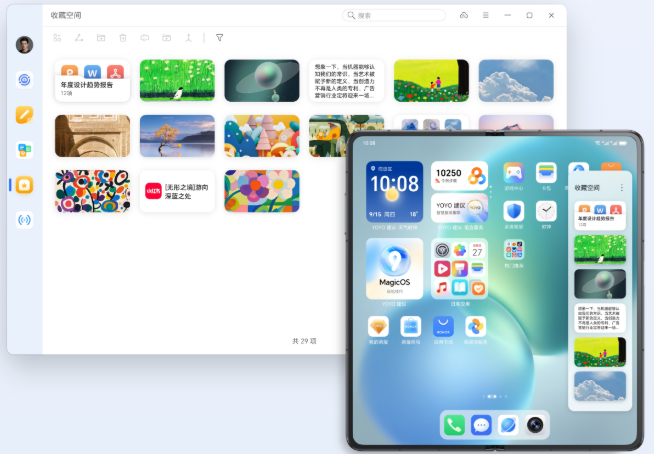Open yellow meadow thumbnail in phone side panel
Viewport: 654px width, 454px height.
tap(600, 352)
